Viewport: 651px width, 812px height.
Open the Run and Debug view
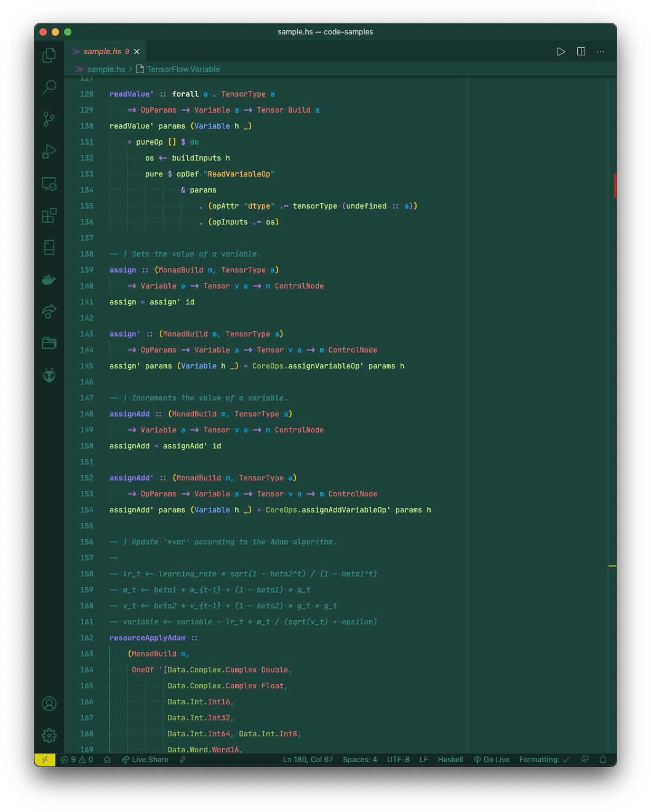click(x=49, y=151)
